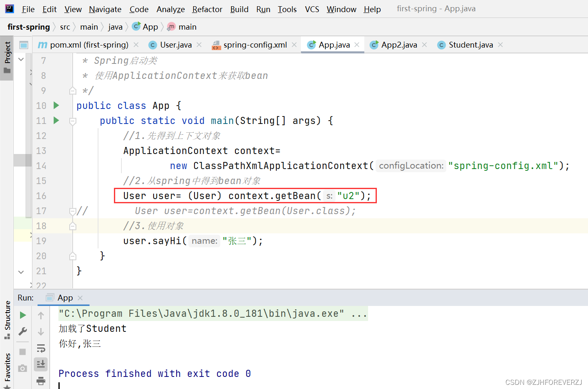The image size is (588, 389).
Task: Open the Edit menu
Action: click(49, 9)
